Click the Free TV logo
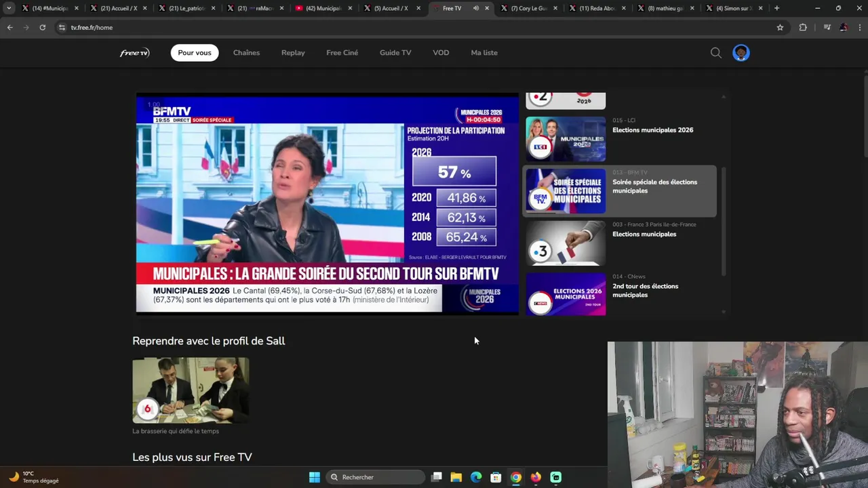This screenshot has height=488, width=868. coord(135,53)
